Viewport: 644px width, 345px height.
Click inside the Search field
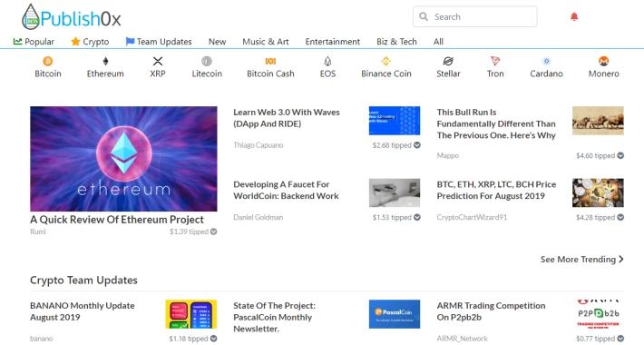tap(474, 16)
